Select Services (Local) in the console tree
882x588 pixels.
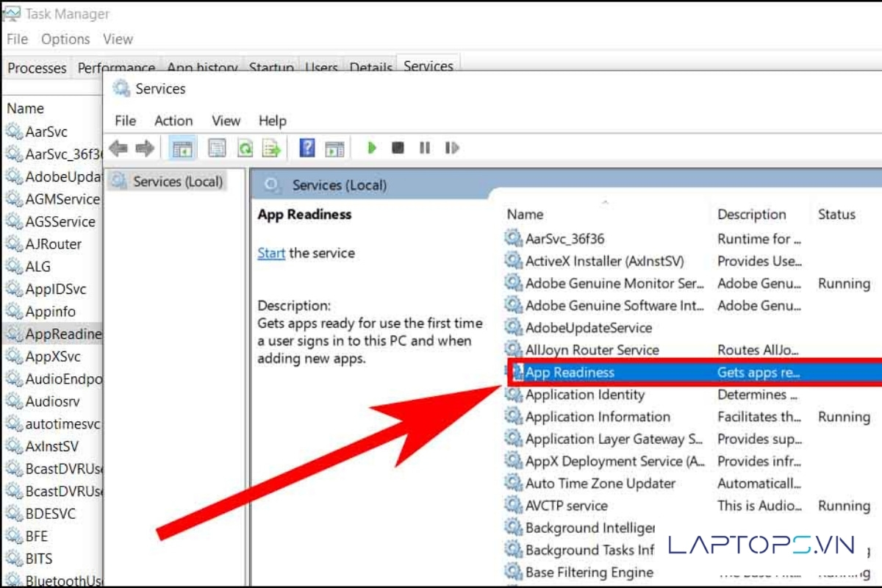(x=177, y=182)
